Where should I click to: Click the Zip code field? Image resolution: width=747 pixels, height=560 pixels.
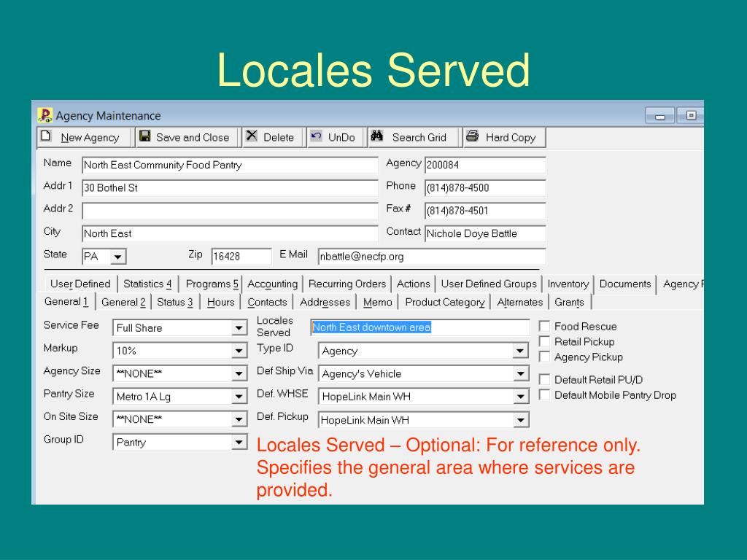tap(241, 256)
